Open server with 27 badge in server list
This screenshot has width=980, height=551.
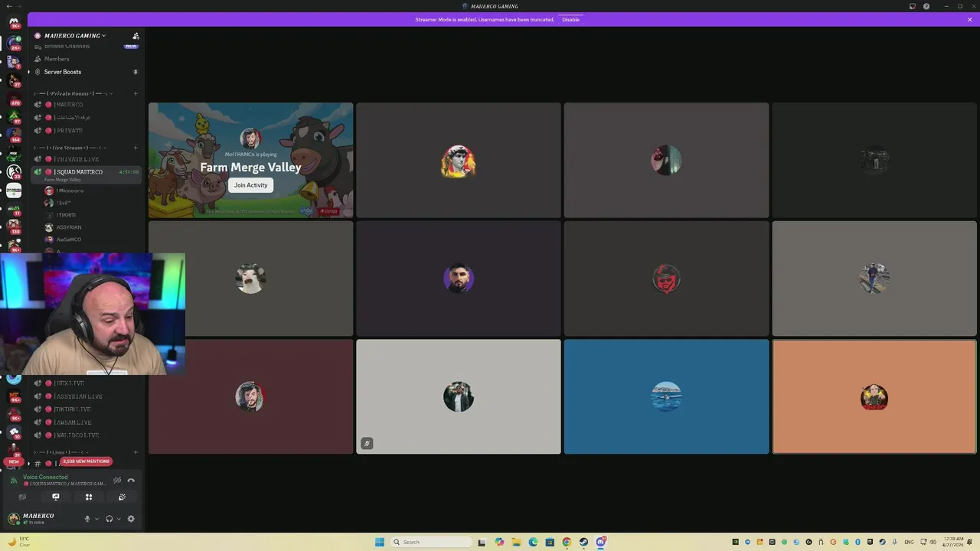[14, 80]
